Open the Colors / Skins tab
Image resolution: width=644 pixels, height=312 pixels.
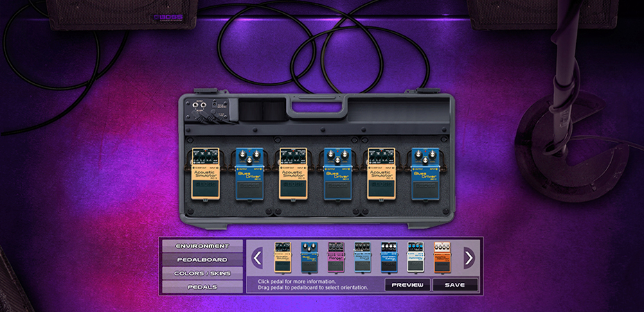coord(202,272)
